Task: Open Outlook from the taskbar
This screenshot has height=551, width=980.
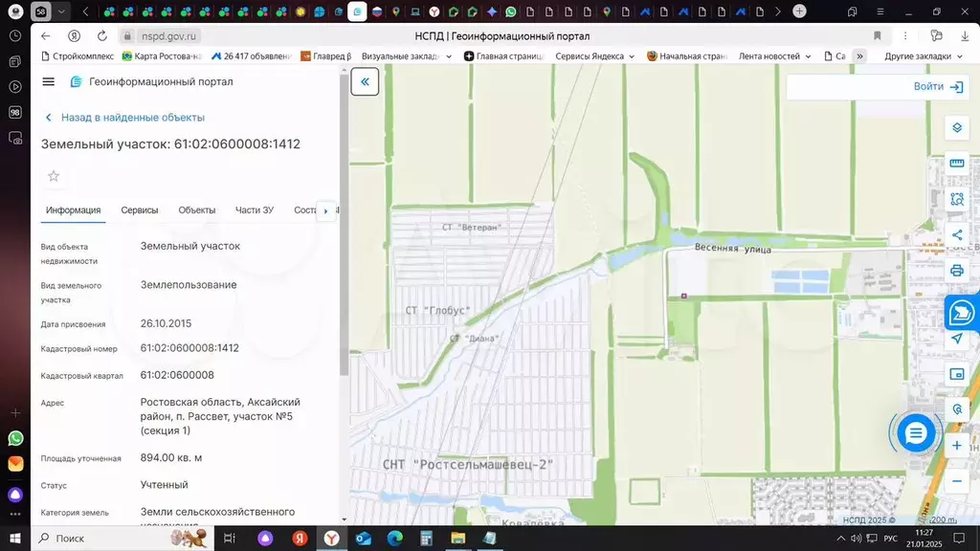Action: (363, 539)
